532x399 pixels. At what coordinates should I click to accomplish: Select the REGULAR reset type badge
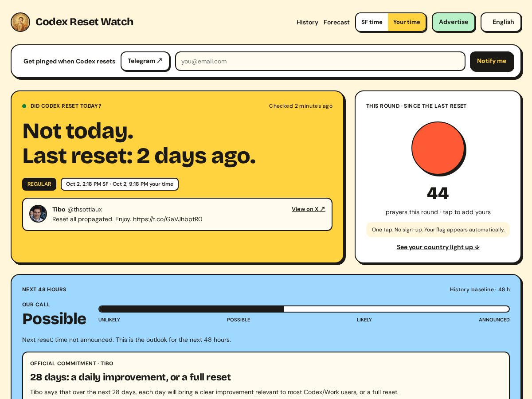[x=39, y=184]
